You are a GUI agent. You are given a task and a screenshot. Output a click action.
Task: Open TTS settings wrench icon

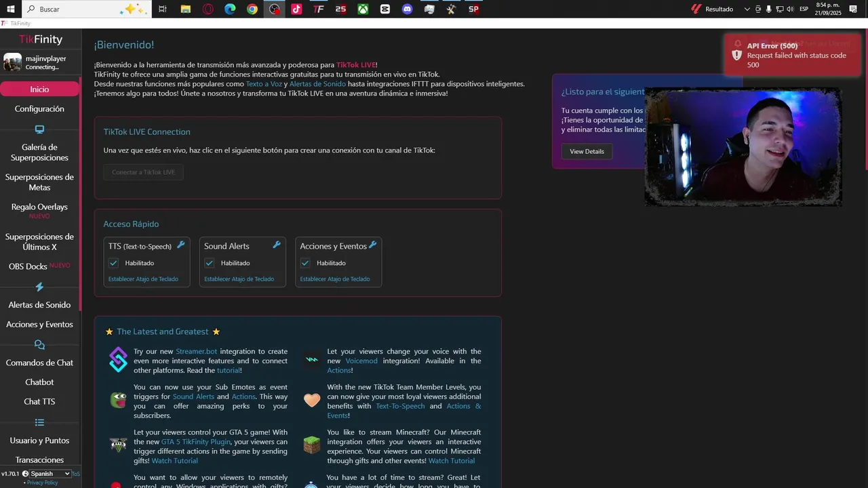(181, 245)
